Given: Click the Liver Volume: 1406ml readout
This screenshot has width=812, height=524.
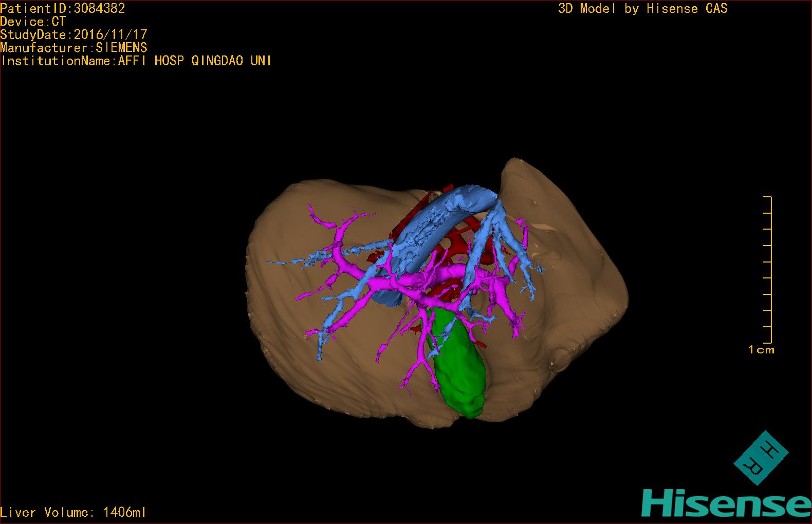Looking at the screenshot, I should 73,512.
